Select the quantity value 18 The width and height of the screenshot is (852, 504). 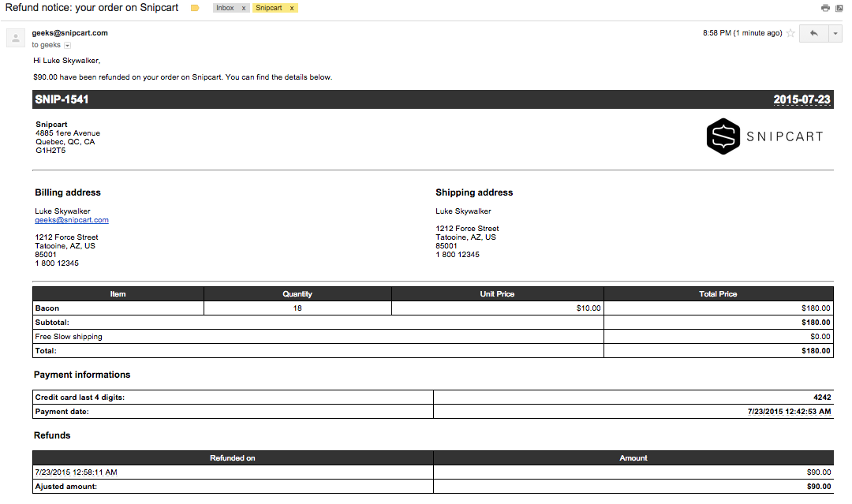click(297, 308)
